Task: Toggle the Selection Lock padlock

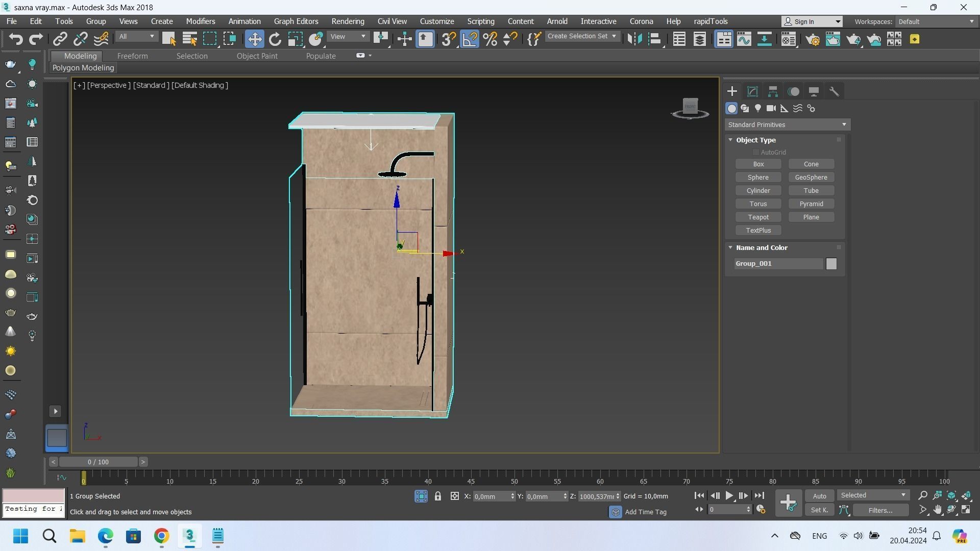Action: 437,496
